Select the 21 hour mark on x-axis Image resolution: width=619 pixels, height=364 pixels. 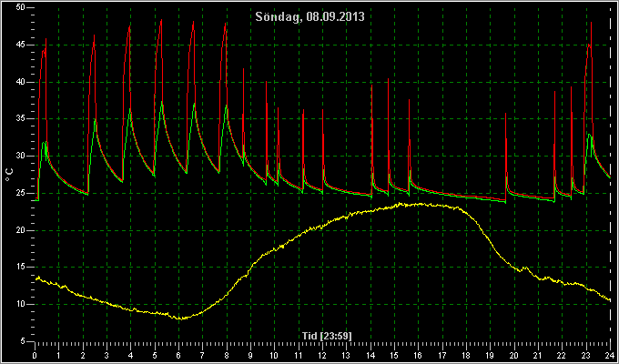538,355
